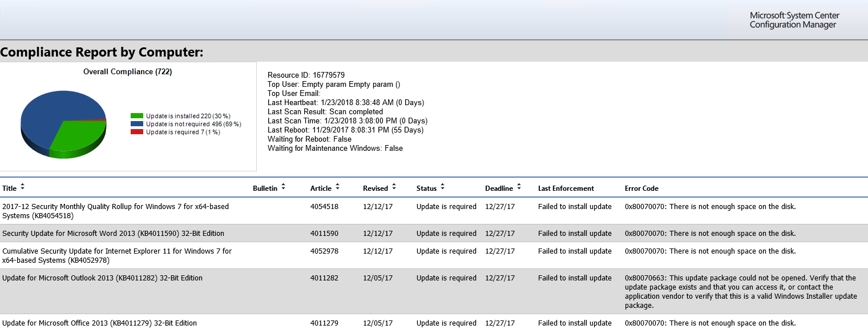868x329 pixels.
Task: Click the Deadline column sort arrows
Action: click(x=519, y=187)
